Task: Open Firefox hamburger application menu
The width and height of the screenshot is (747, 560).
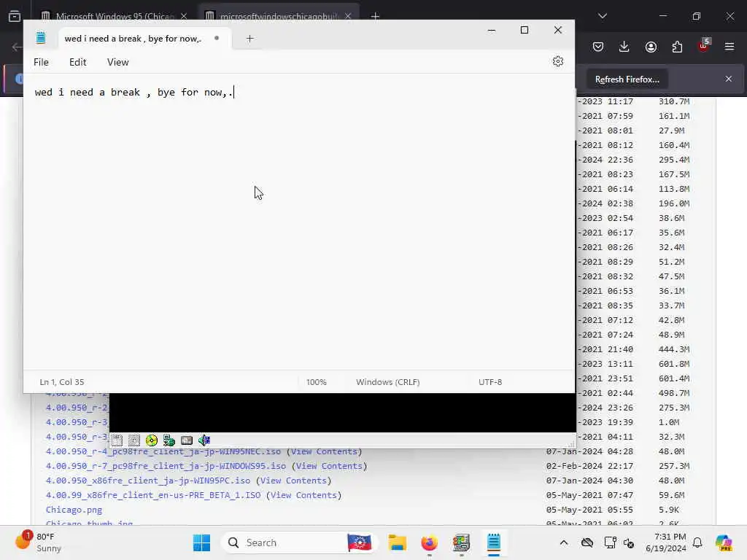Action: (729, 47)
